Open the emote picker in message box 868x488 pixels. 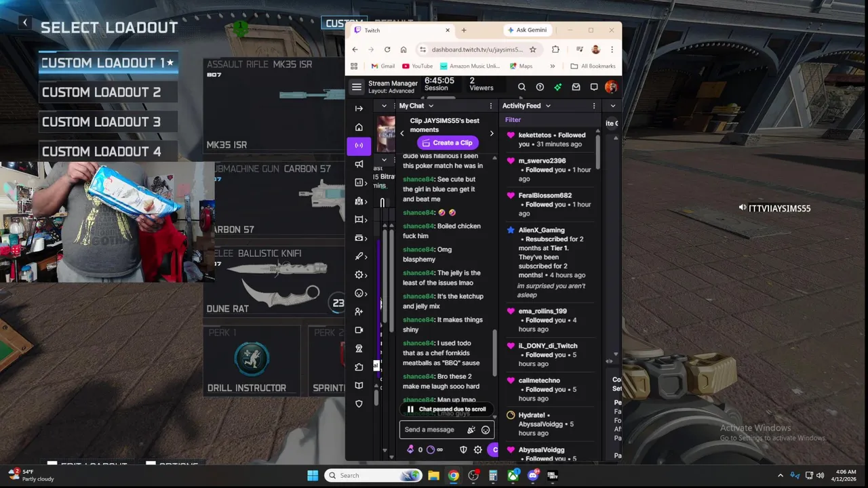point(486,430)
